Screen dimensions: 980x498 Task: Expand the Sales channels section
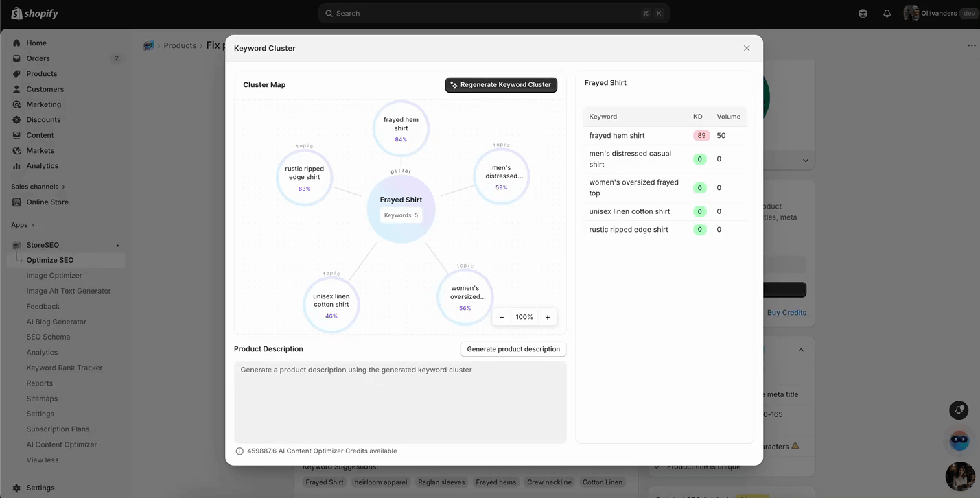click(x=38, y=186)
